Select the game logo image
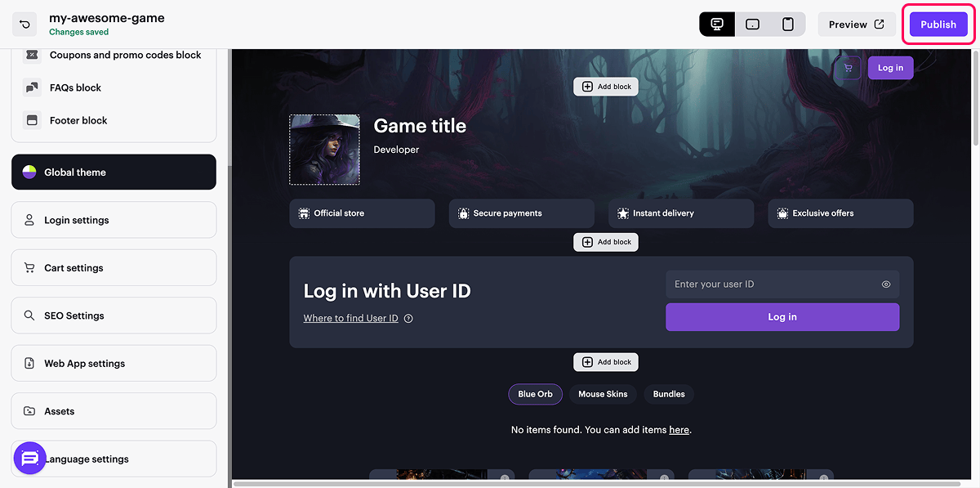980x488 pixels. click(x=325, y=150)
